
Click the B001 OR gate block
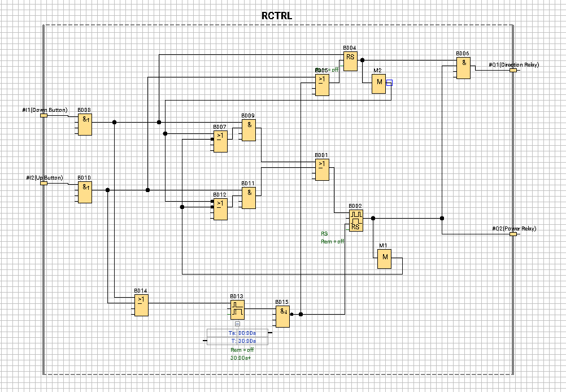click(322, 169)
